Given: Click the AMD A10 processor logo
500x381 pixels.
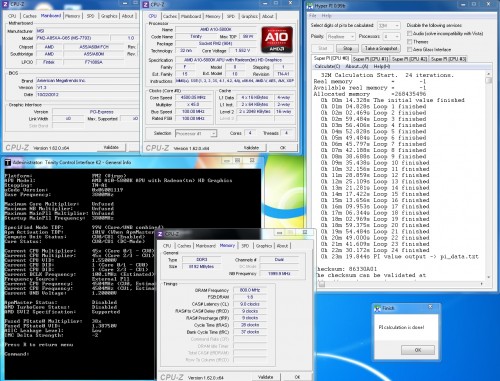Looking at the screenshot, I should pos(277,40).
